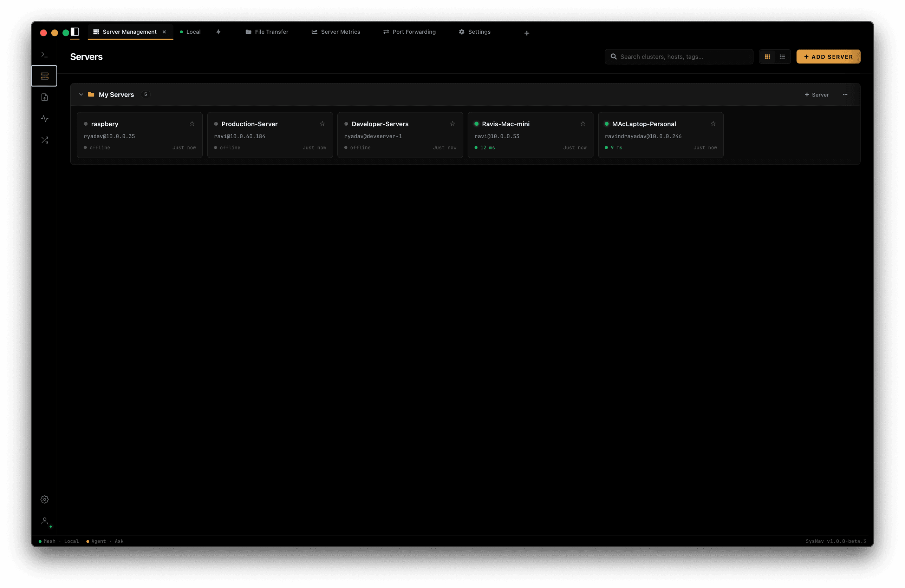Click the Agent · Ask status entry
905x588 pixels.
tap(105, 541)
